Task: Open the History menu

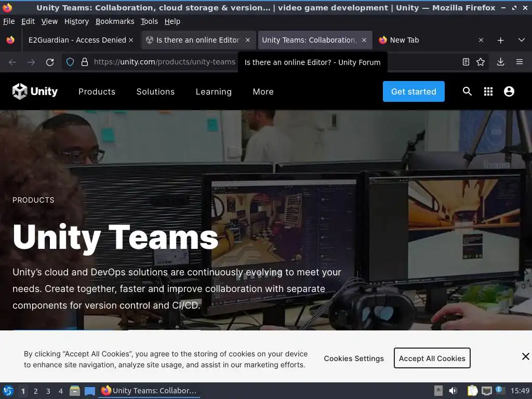Action: pyautogui.click(x=76, y=21)
